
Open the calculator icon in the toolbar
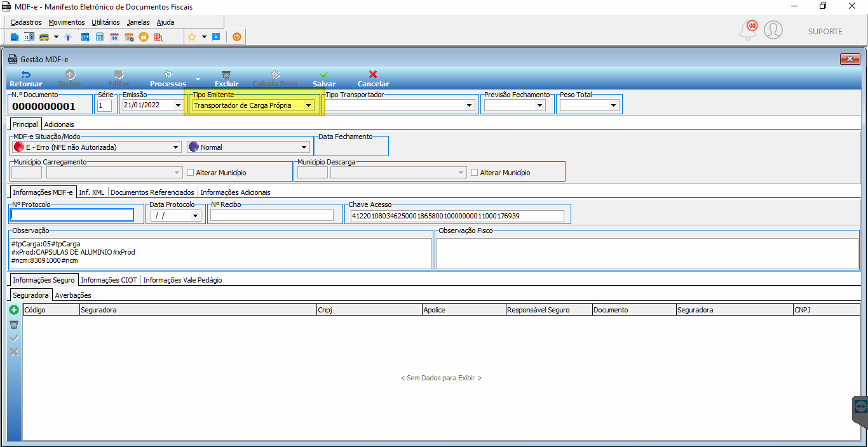100,37
